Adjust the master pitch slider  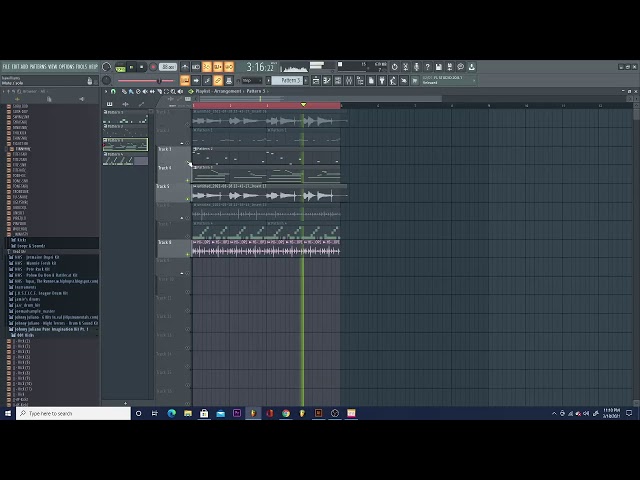click(146, 81)
